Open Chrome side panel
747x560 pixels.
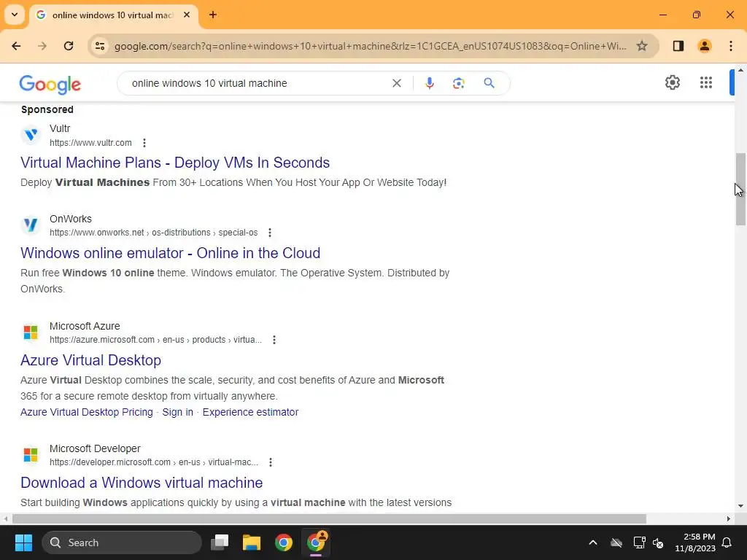(678, 46)
